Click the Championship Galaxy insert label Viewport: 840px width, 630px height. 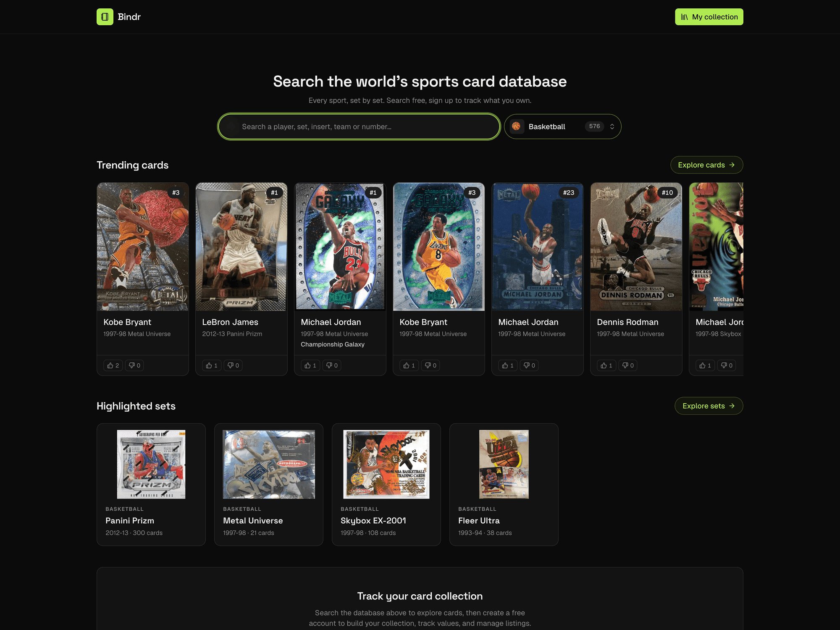pyautogui.click(x=333, y=344)
